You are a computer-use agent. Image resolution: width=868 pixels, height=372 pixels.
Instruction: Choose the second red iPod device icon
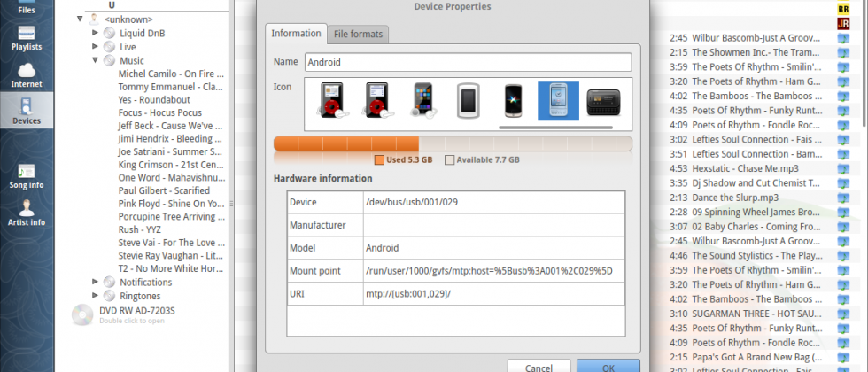tap(376, 101)
